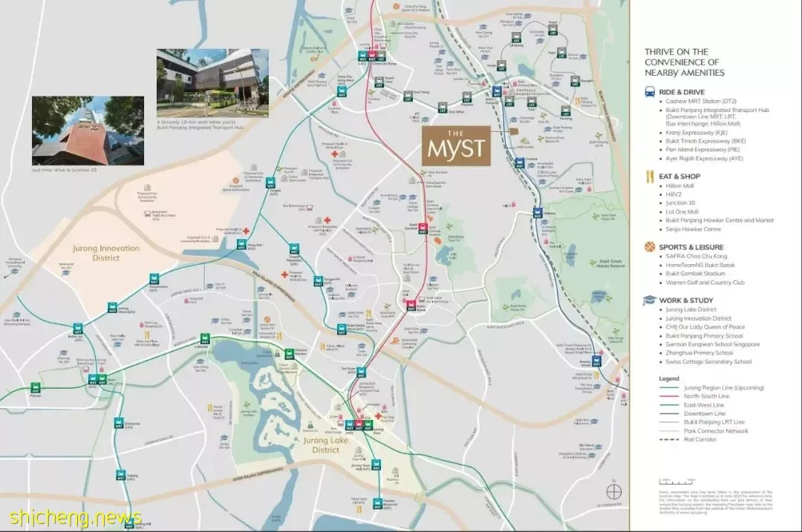The height and width of the screenshot is (532, 802).
Task: Select the Beauty World MRT station marker
Action: [x=597, y=361]
